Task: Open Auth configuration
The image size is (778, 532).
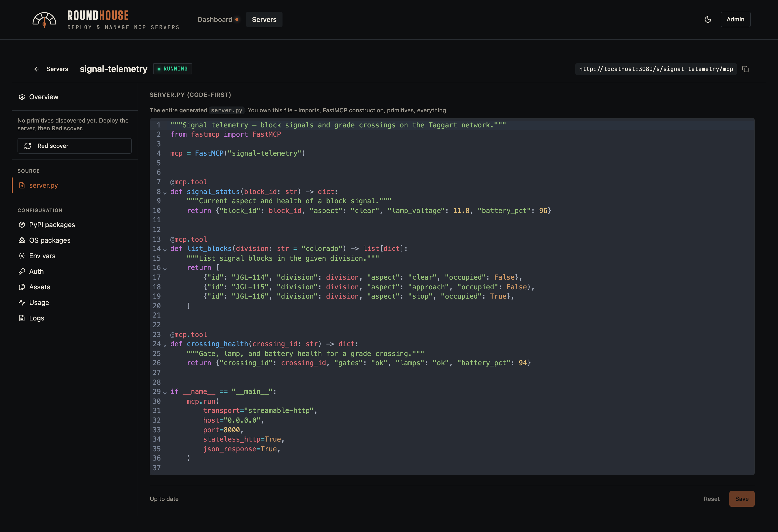Action: coord(74,272)
